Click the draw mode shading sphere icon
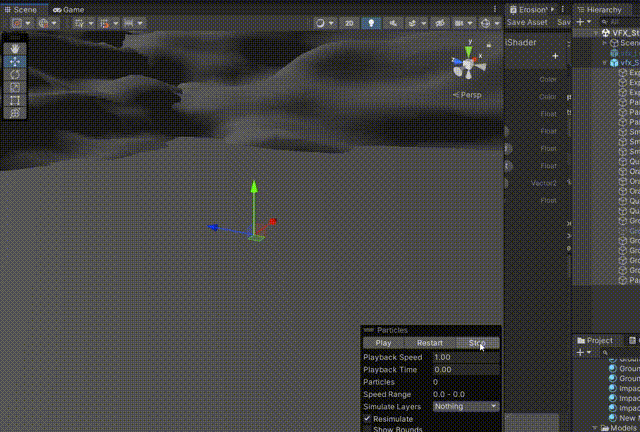The image size is (640, 432). point(320,23)
